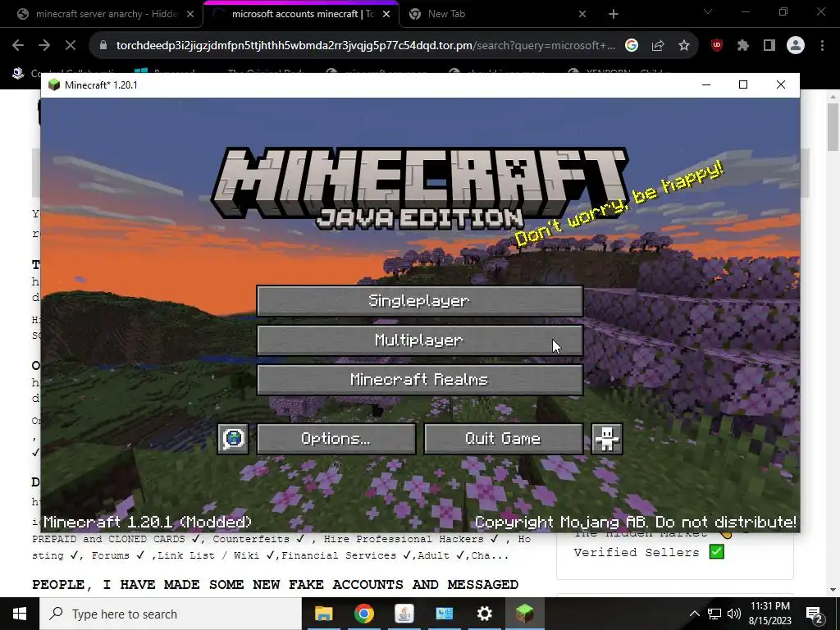Open a new Chrome tab with plus button
The height and width of the screenshot is (630, 840).
pyautogui.click(x=614, y=15)
